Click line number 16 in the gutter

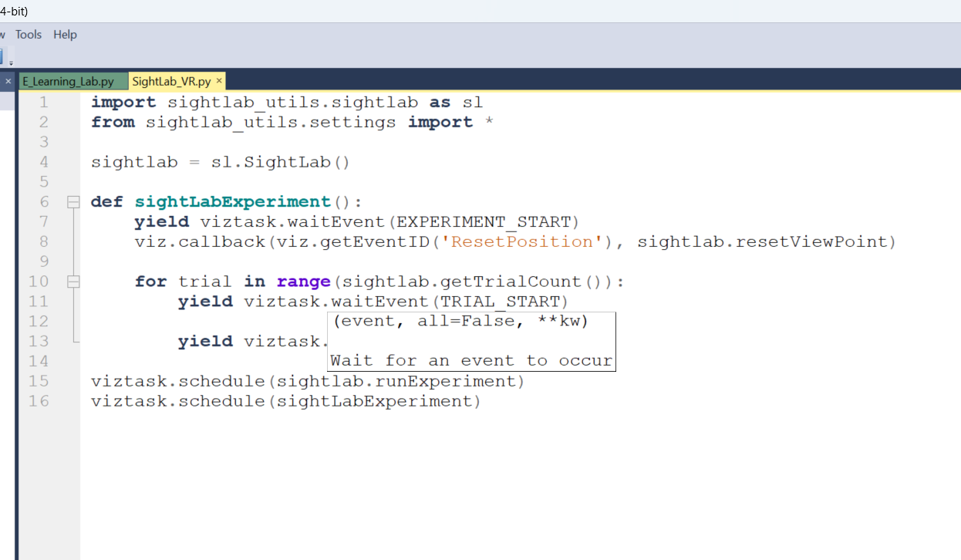click(x=39, y=402)
